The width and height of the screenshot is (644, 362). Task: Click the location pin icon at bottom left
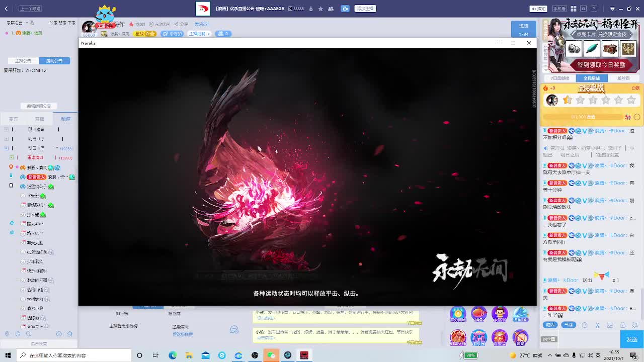[7, 334]
